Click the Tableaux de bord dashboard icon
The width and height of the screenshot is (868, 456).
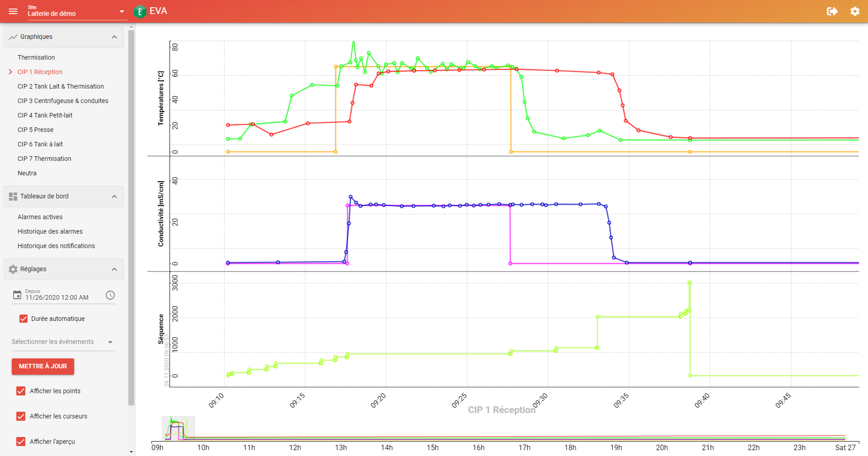(x=13, y=197)
